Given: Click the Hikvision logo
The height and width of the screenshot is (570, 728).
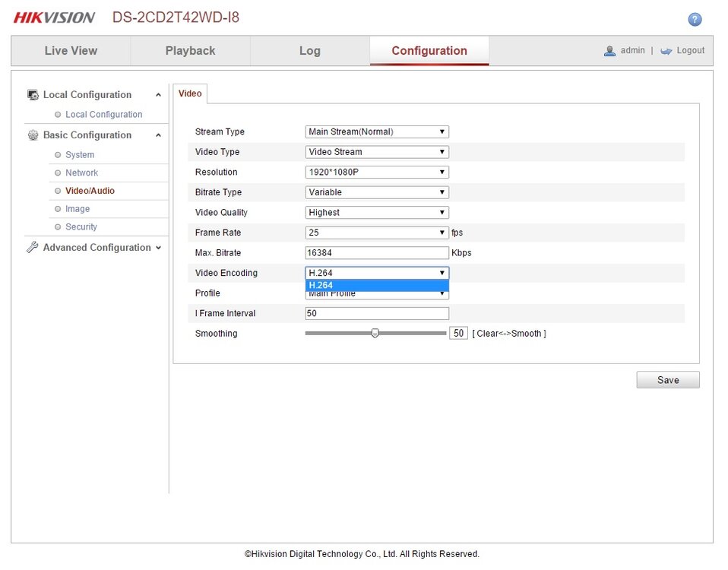Looking at the screenshot, I should point(54,17).
